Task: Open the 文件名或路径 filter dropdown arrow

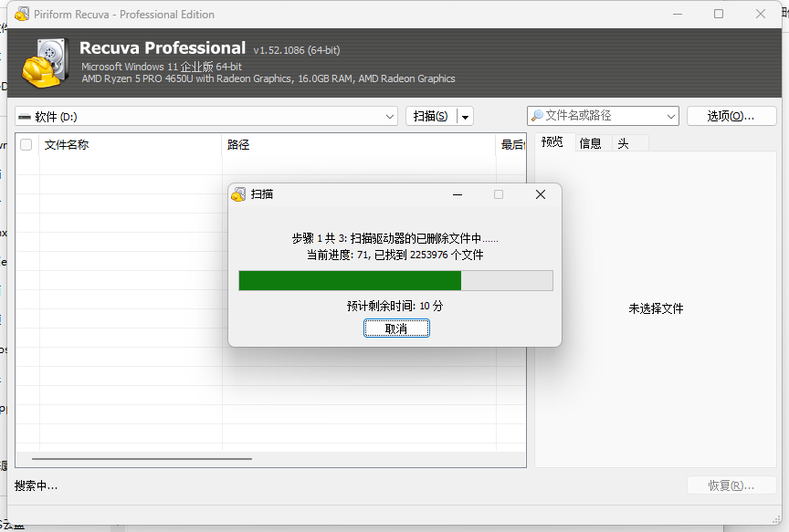Action: point(671,116)
